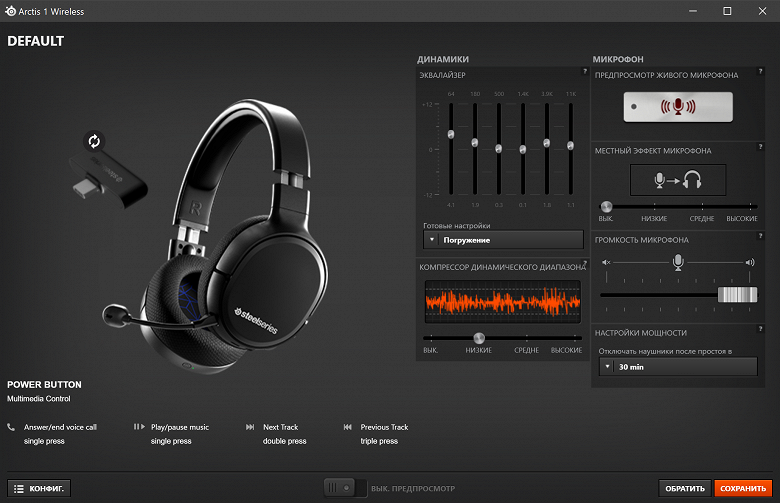The image size is (780, 503).
Task: Click the loud speaker icon for mic volume
Action: (750, 262)
